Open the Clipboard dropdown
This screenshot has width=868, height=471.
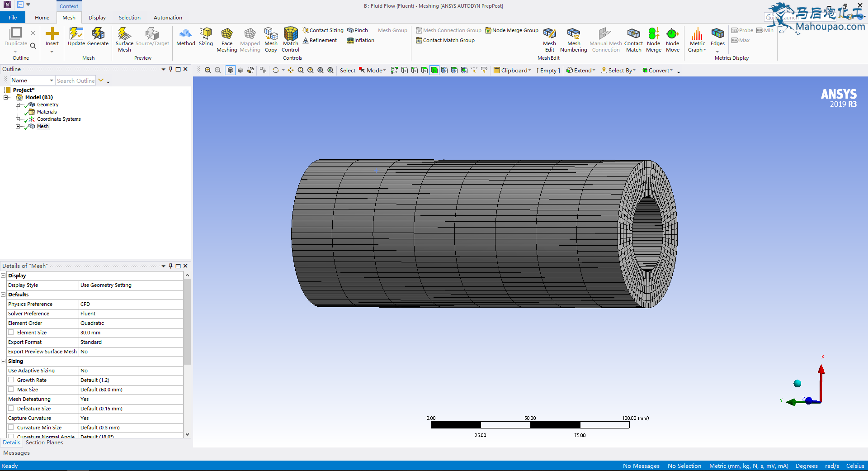[x=512, y=70]
